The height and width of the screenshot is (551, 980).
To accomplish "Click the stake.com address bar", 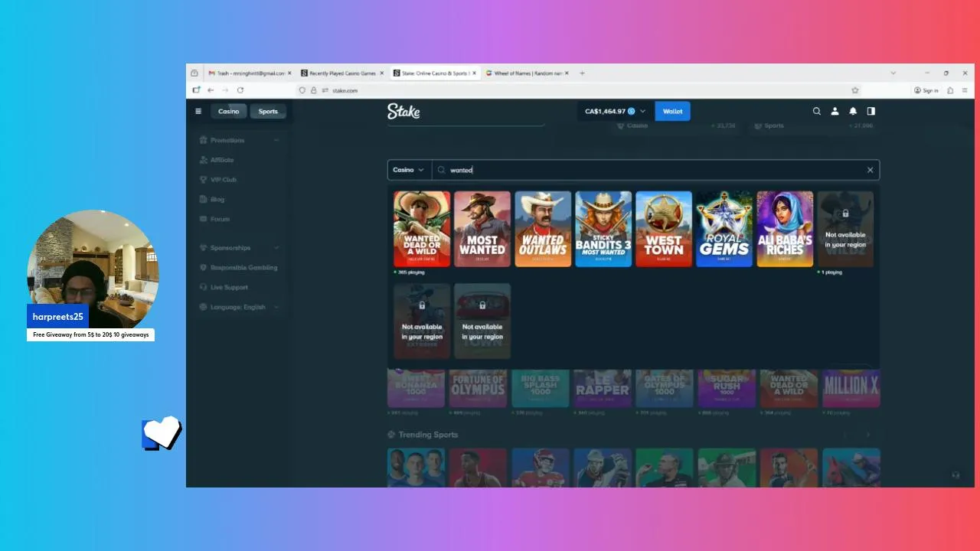I will [578, 90].
